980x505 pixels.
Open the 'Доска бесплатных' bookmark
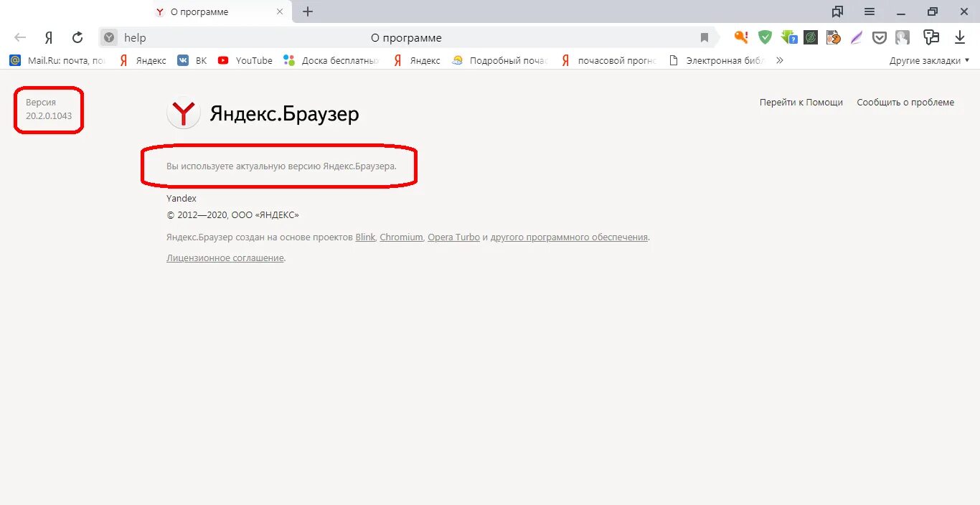pos(331,61)
